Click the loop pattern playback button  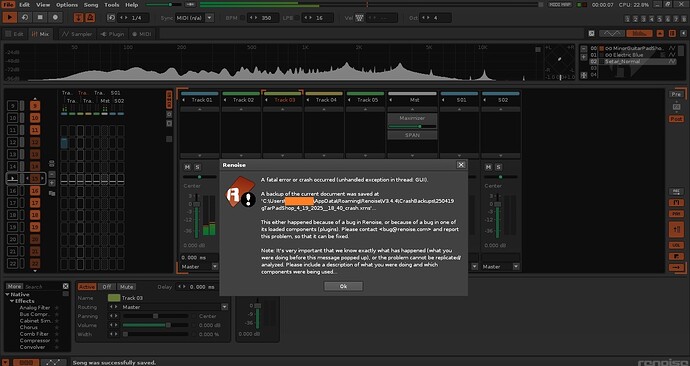pos(25,18)
